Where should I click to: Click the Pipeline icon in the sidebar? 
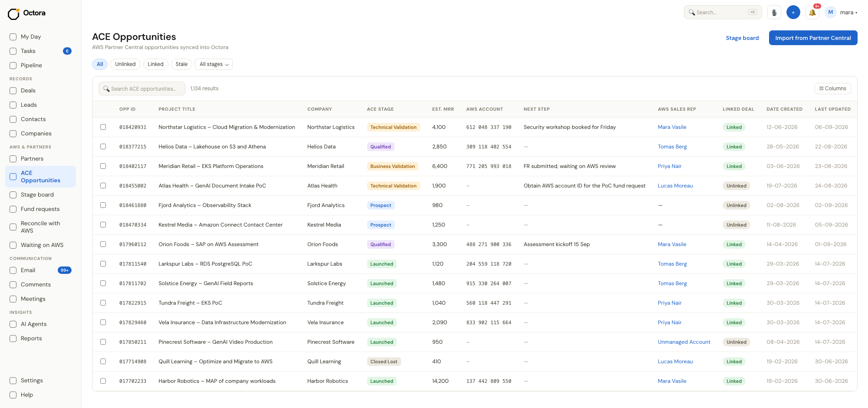pyautogui.click(x=13, y=66)
